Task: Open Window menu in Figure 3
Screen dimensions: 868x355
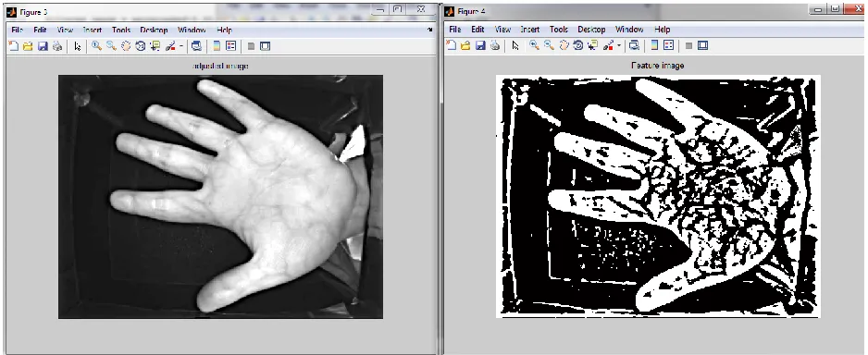Action: tap(192, 30)
